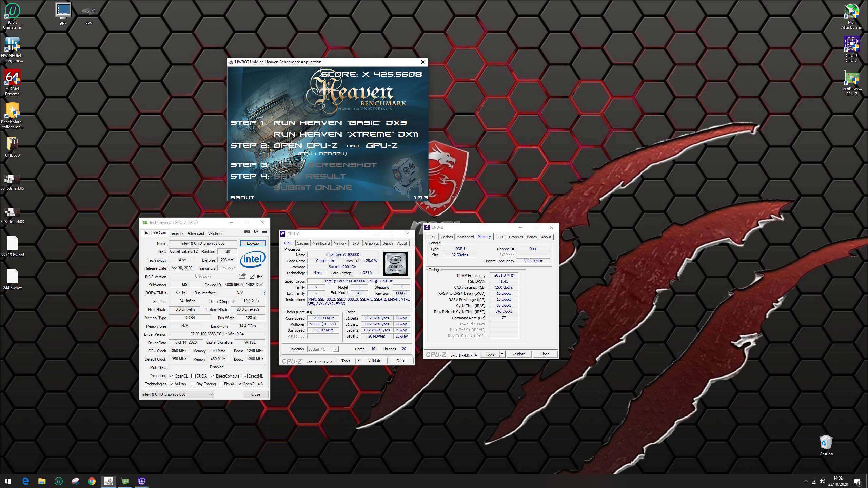Toggle Vulkan checkbox in GPU-Z
868x488 pixels.
(x=172, y=384)
